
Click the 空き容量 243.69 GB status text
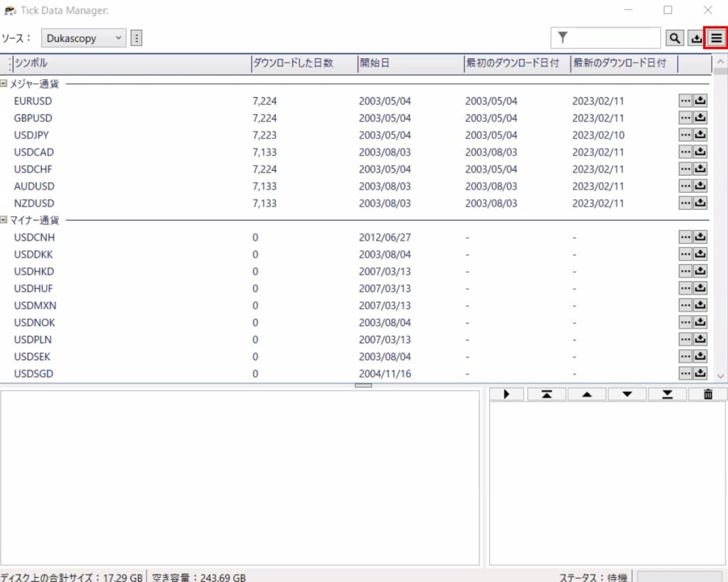tap(199, 577)
